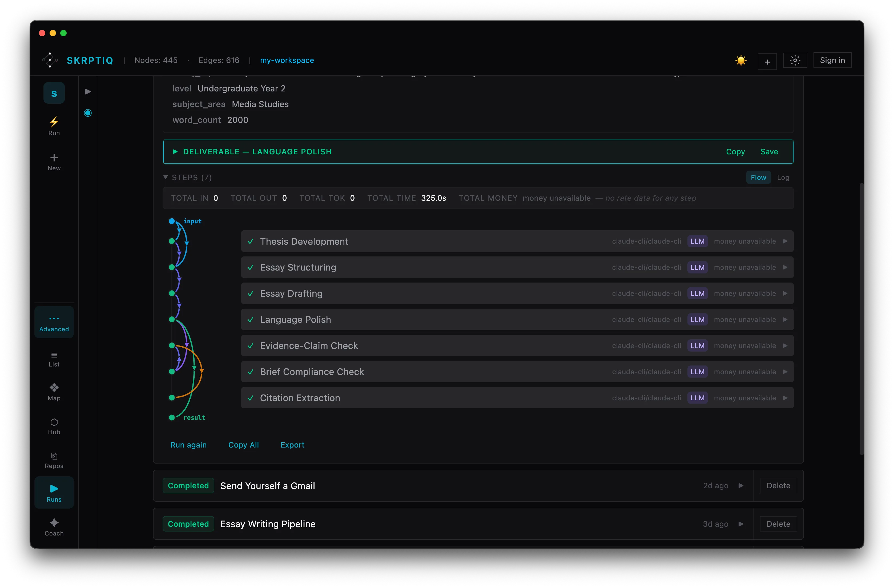Go to the Runs section
Screen dimensions: 894x588
54,493
